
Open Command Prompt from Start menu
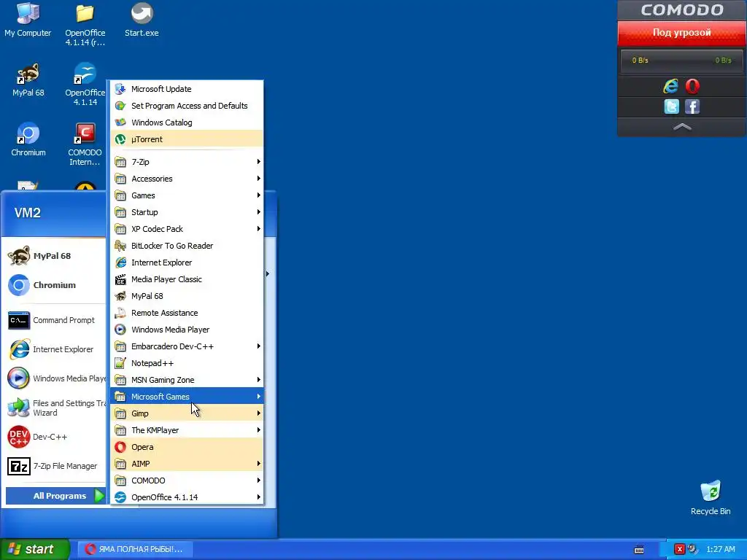tap(55, 321)
